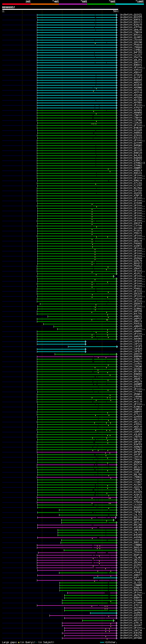Open the UniRef100_B9RAY1 hit label
The height and width of the screenshot is (644, 146).
pos(131,65)
